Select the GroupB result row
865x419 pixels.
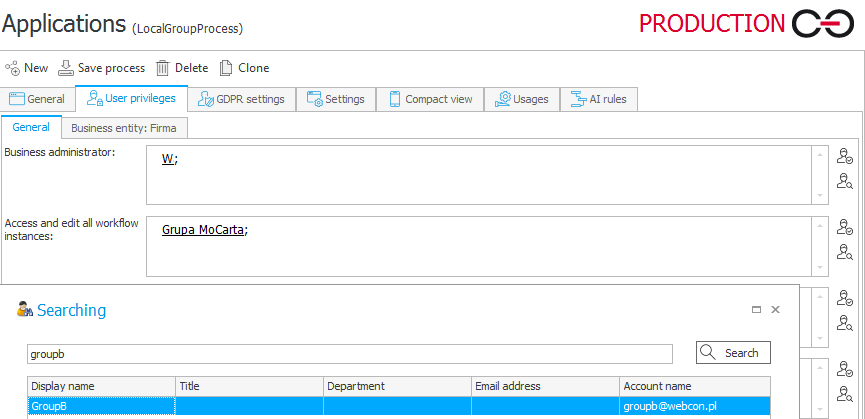pos(399,406)
